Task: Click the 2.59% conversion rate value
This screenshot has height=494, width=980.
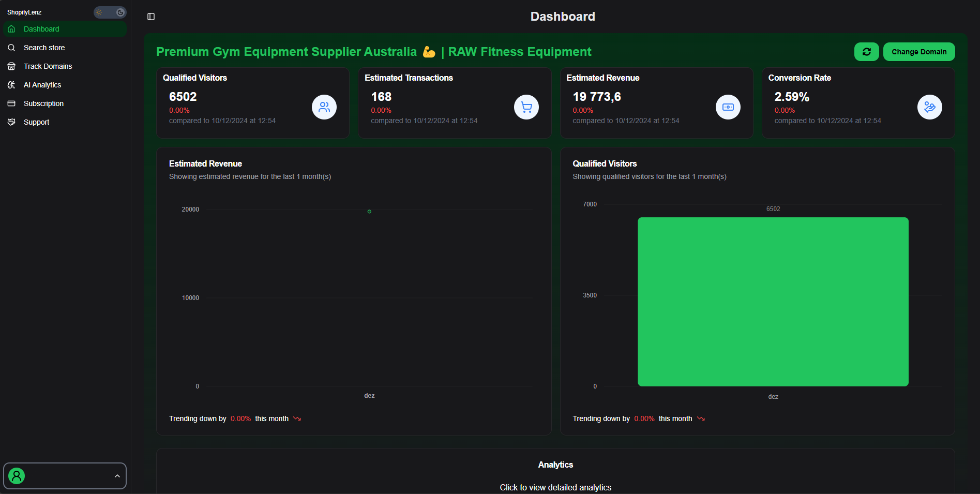Action: (792, 97)
